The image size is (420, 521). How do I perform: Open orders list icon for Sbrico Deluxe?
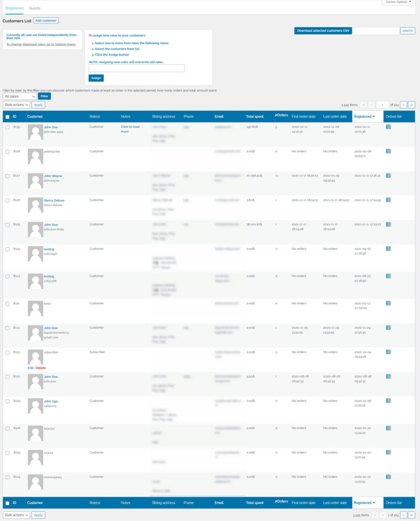click(388, 200)
